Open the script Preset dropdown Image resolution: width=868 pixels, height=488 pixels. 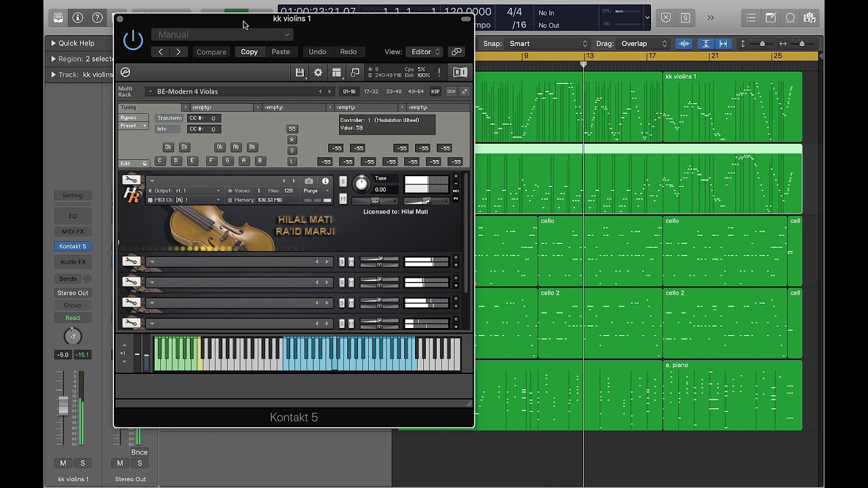tap(134, 126)
